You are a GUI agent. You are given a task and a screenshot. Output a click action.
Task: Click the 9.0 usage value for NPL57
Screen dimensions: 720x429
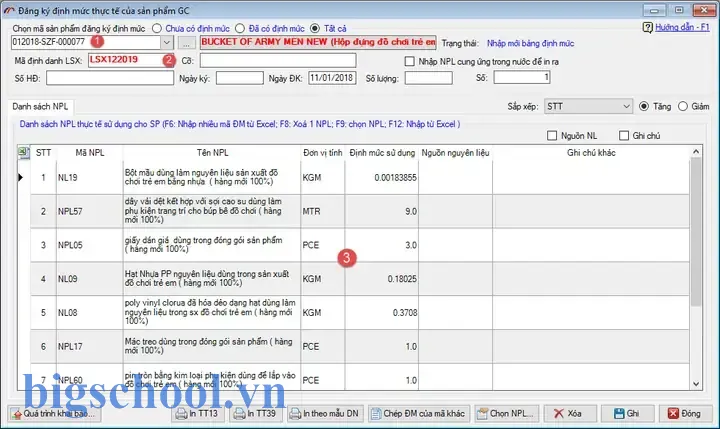pyautogui.click(x=382, y=211)
